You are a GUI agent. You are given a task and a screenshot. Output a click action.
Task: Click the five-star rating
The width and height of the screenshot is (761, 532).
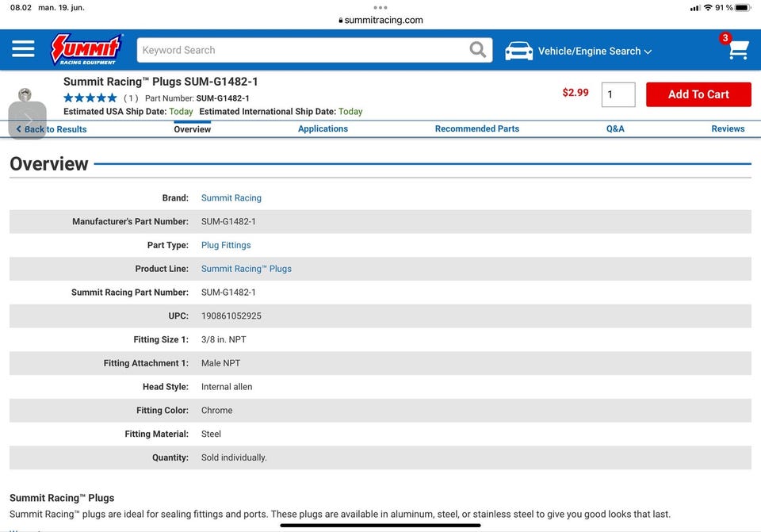(90, 98)
